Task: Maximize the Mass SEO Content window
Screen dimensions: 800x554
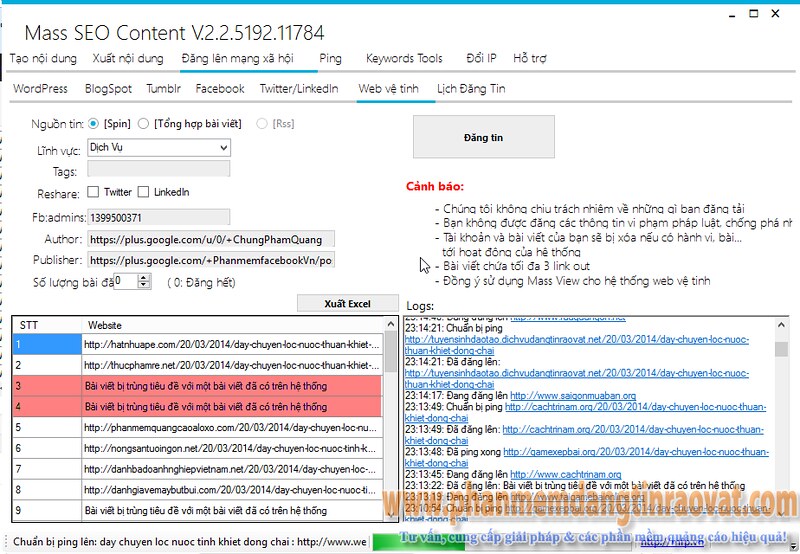Action: click(754, 14)
